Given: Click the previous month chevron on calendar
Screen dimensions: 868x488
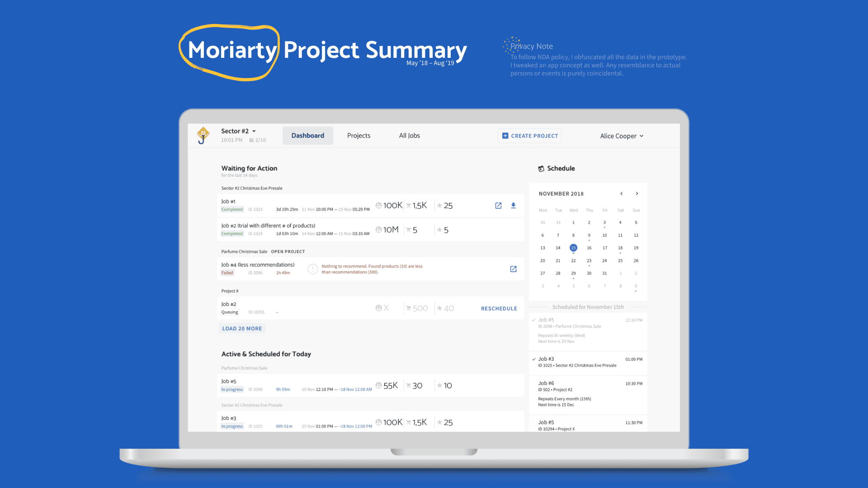Looking at the screenshot, I should 622,192.
